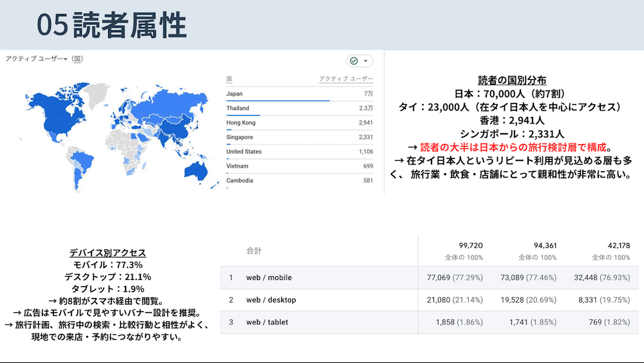Sort by アクティブ ユーザー column header
This screenshot has height=363, width=644.
346,80
